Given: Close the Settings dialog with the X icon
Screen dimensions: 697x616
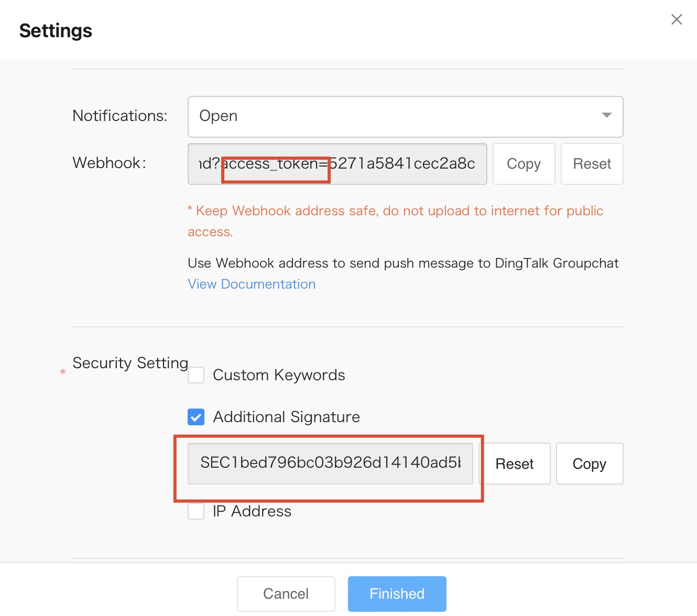Looking at the screenshot, I should 677,20.
